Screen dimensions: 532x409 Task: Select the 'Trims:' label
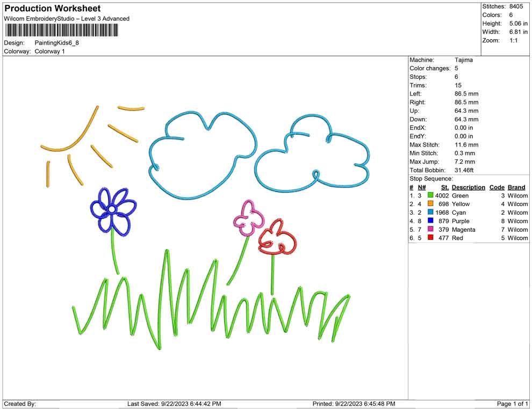click(418, 85)
